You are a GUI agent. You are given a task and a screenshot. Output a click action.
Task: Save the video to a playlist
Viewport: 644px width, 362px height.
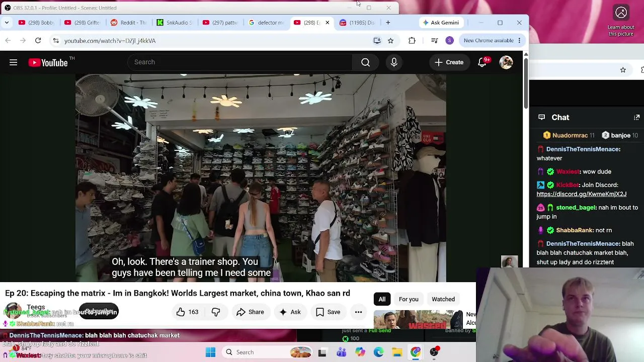(328, 312)
